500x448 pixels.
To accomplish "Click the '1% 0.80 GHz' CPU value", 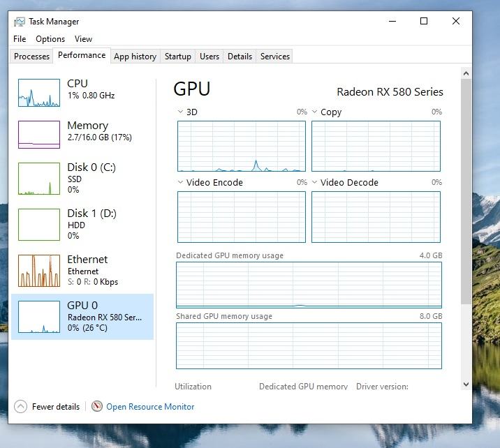I will 91,96.
